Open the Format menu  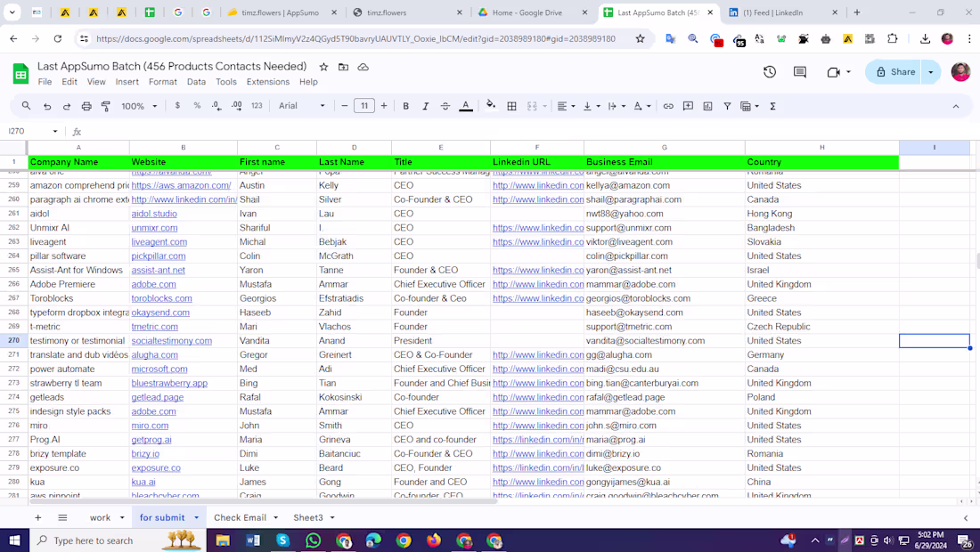tap(162, 82)
